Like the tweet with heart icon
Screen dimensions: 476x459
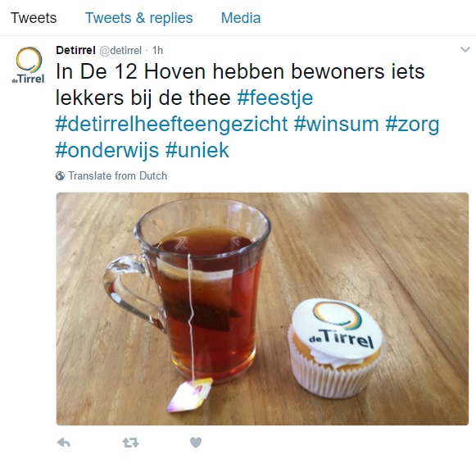coord(196,443)
